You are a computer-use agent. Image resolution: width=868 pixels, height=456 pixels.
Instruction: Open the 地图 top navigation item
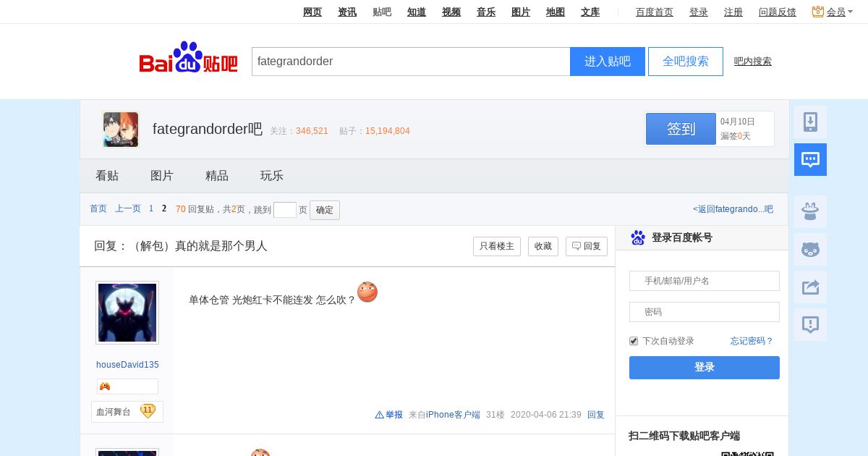coord(556,12)
